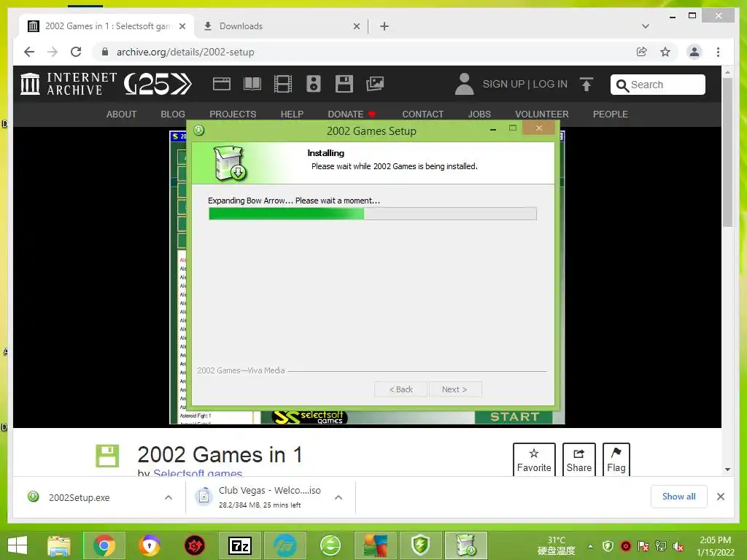Reload the archive.org page
The height and width of the screenshot is (560, 747).
tap(76, 52)
